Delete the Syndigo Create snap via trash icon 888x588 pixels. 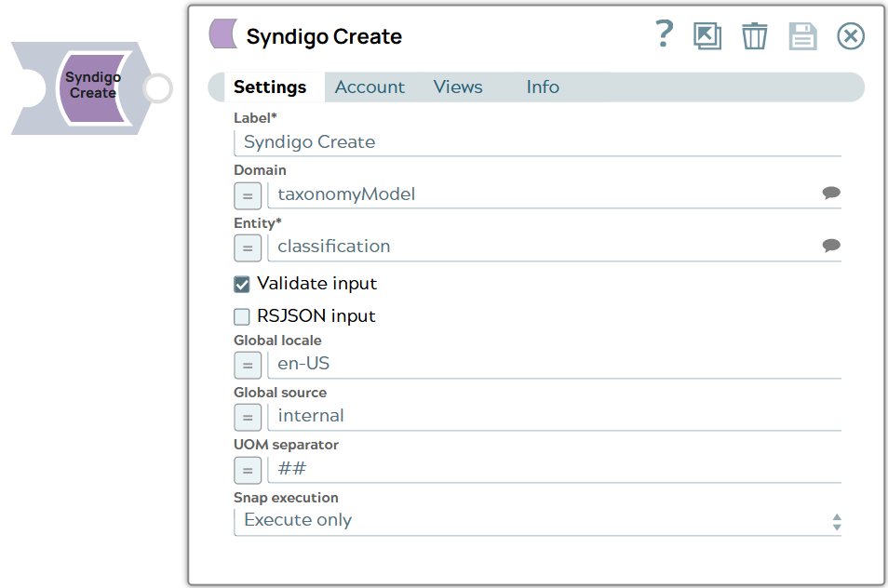point(755,35)
